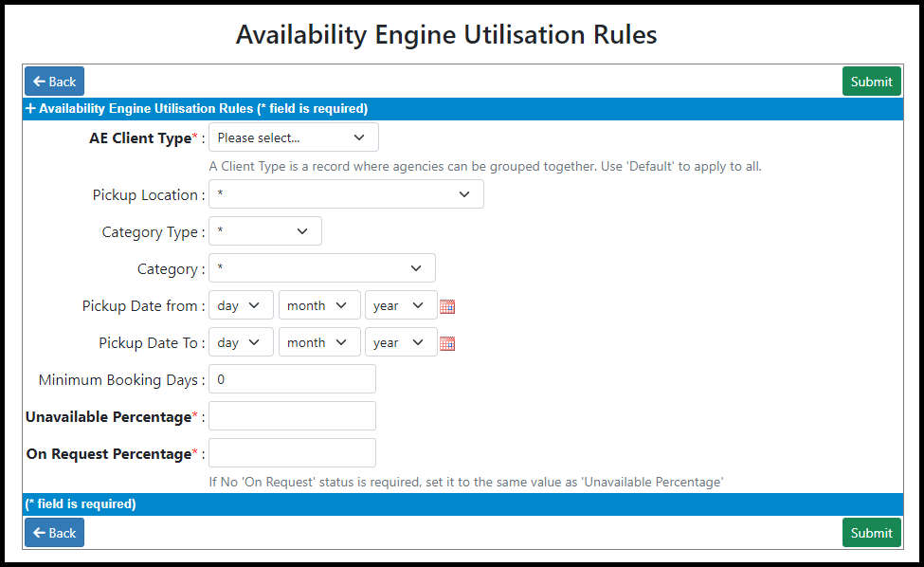924x567 pixels.
Task: Click the bottom Back button
Action: tap(54, 533)
